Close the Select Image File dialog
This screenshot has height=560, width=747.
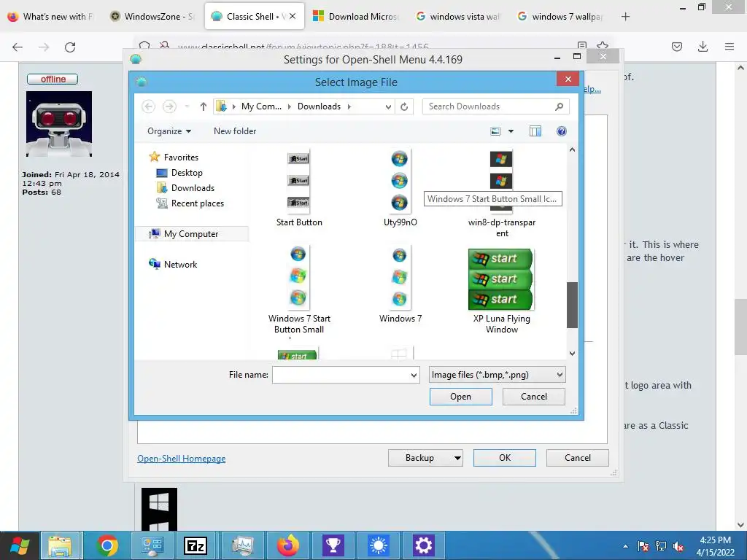pos(568,79)
